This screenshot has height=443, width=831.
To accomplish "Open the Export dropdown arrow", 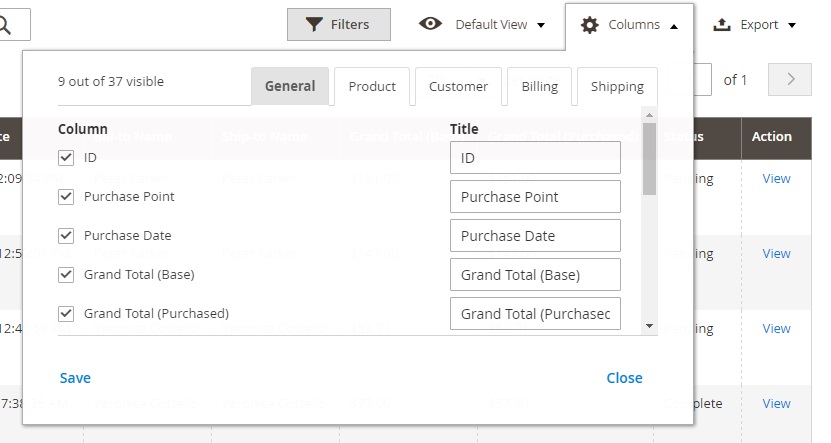I will (792, 25).
